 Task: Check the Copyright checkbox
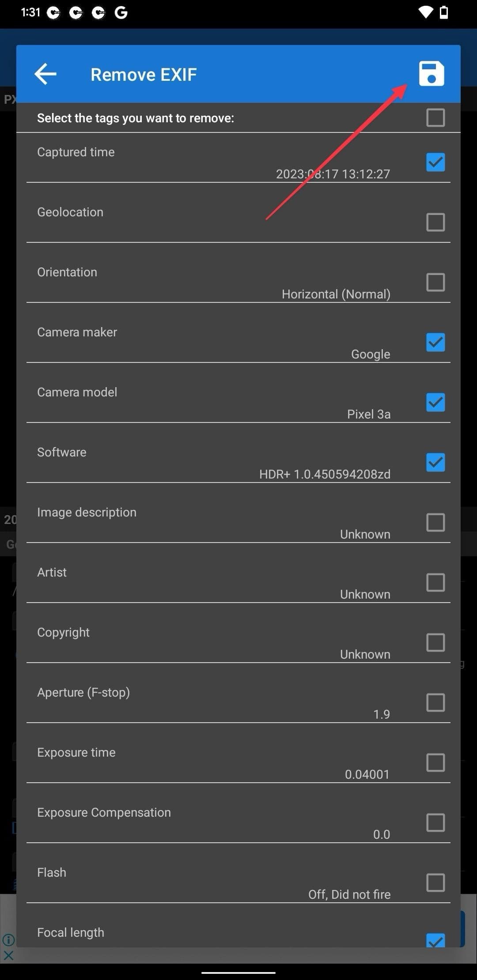(435, 642)
